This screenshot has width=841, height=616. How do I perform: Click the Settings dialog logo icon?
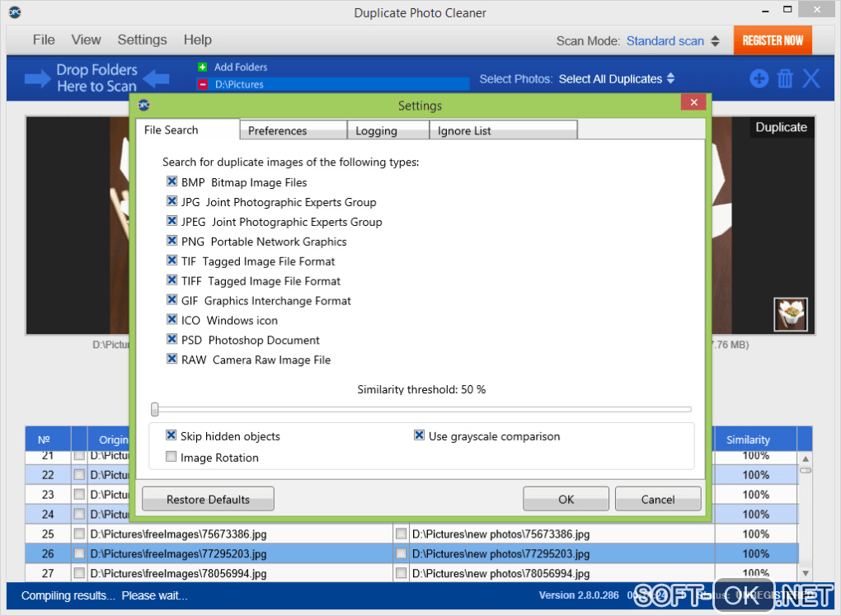(x=143, y=106)
